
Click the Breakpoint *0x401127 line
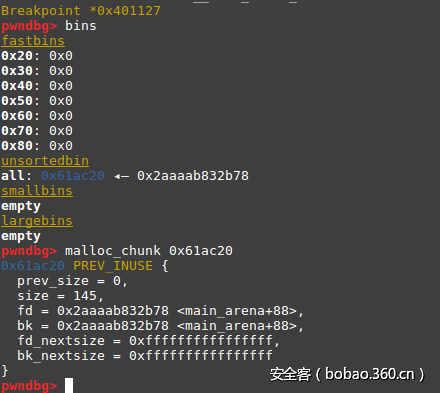pyautogui.click(x=81, y=11)
